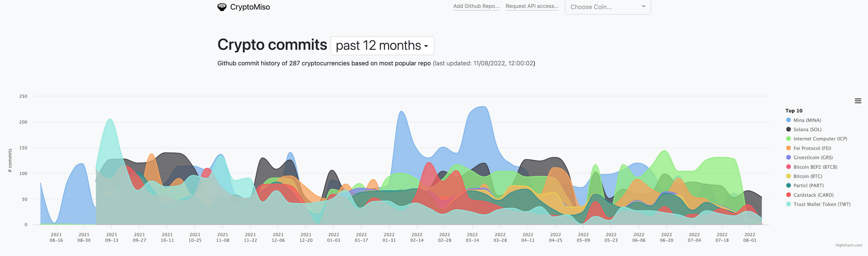Click the 2022 01-03 x-axis label
Screen dimensions: 868x256
click(x=333, y=237)
